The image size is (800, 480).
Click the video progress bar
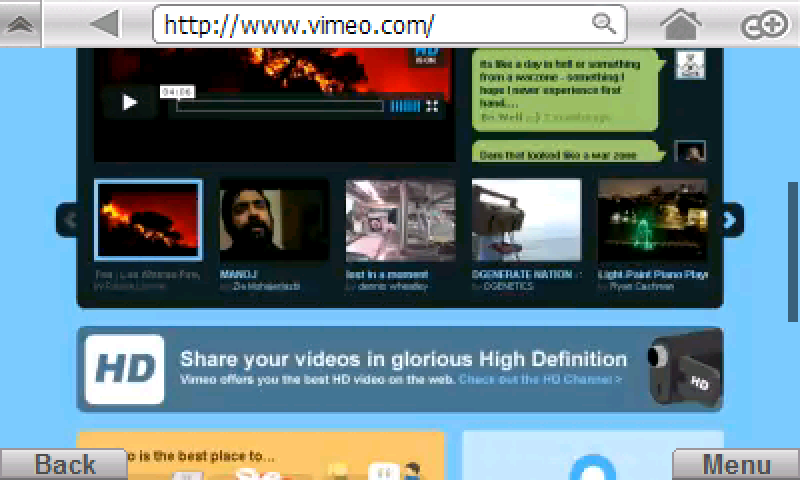pos(280,106)
